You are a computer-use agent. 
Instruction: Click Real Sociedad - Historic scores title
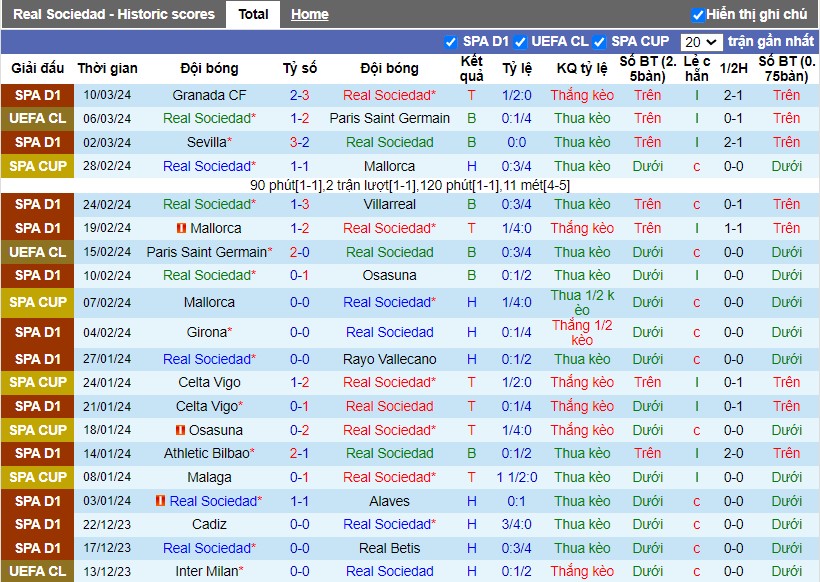(x=114, y=14)
